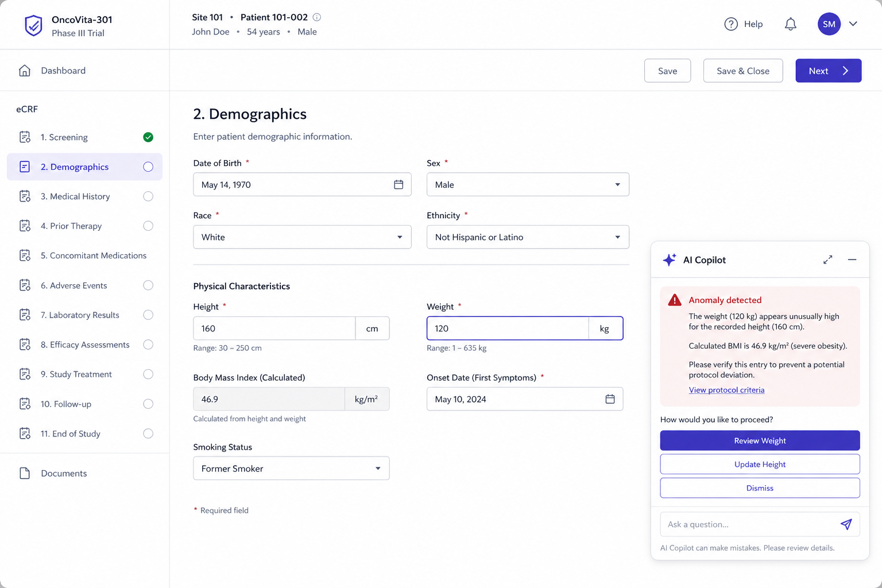The height and width of the screenshot is (588, 882).
Task: Open View protocol criteria link
Action: pos(726,390)
